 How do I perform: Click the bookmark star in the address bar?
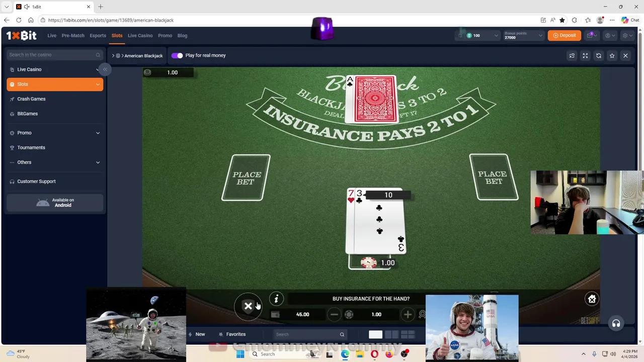[562, 20]
